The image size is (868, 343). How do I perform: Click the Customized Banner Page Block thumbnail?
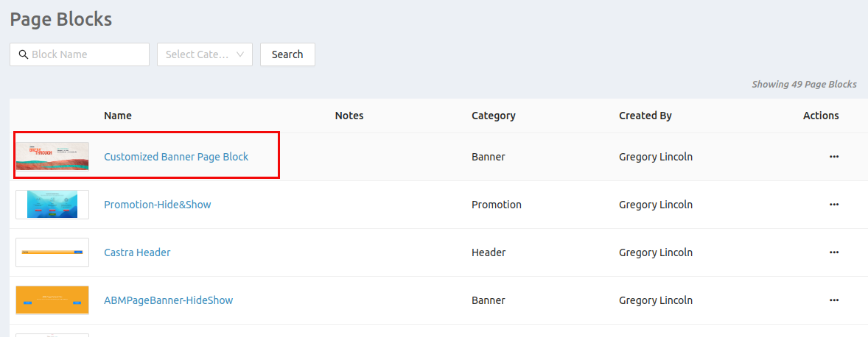52,157
